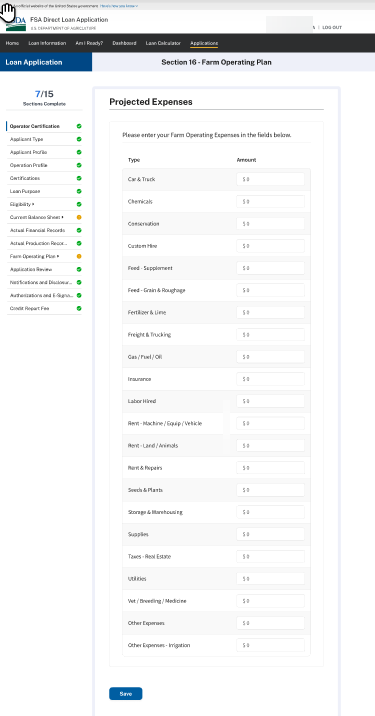Select the Fertilizer & Lime amount field
Image resolution: width=375 pixels, height=716 pixels.
pos(270,312)
